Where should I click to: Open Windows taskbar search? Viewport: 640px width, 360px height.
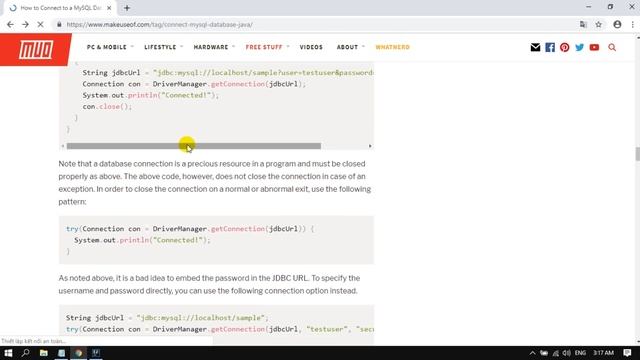25,353
